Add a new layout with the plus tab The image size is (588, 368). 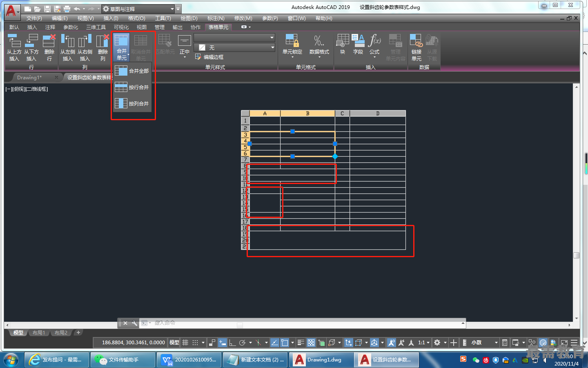78,332
